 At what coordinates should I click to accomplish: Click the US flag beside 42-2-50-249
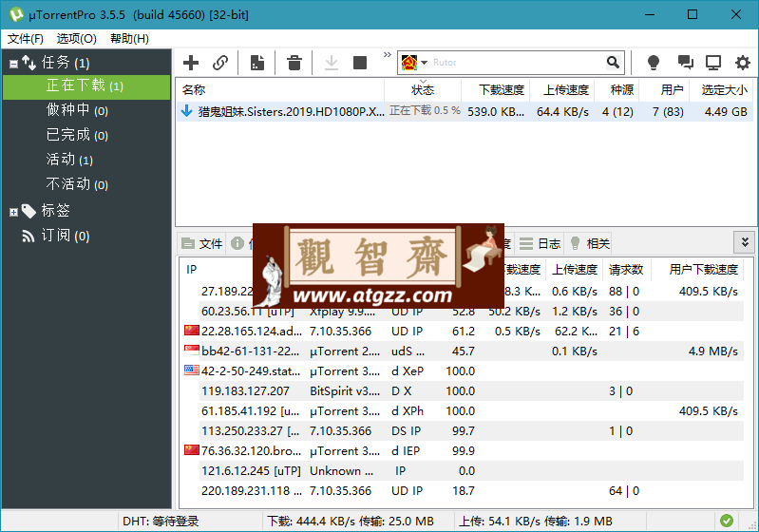click(192, 370)
